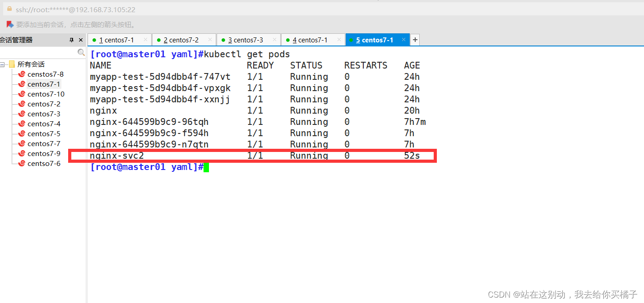Open session centos7-9

click(44, 153)
